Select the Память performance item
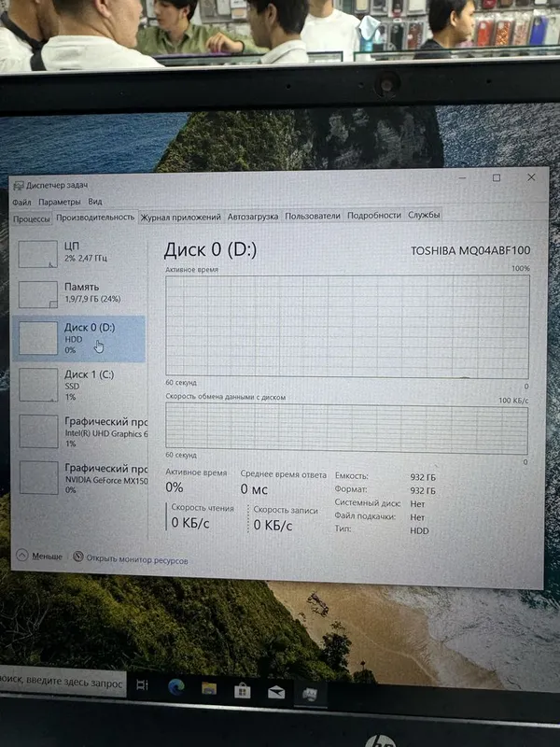The width and height of the screenshot is (560, 747). click(79, 293)
